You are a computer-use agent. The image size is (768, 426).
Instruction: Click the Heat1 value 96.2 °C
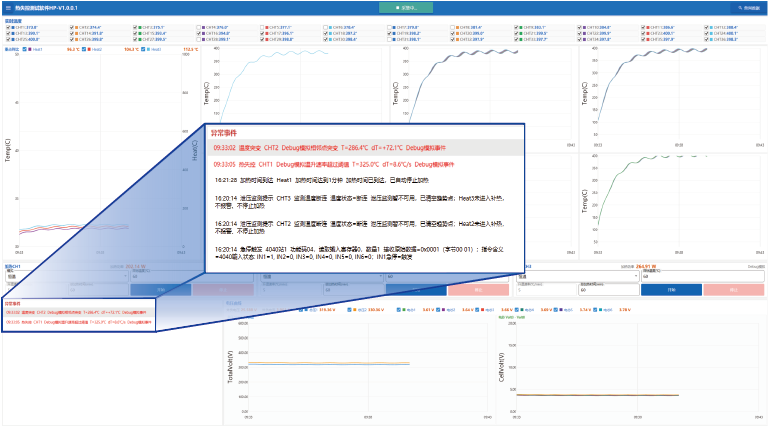tap(73, 49)
